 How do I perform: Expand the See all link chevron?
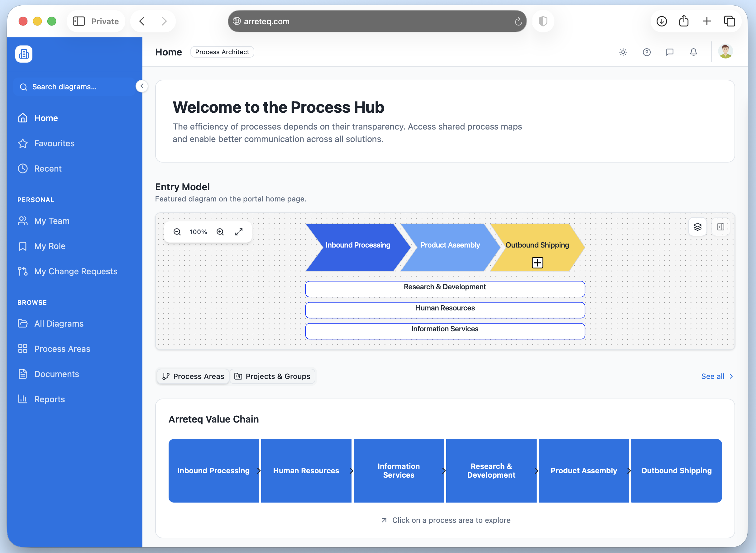731,376
